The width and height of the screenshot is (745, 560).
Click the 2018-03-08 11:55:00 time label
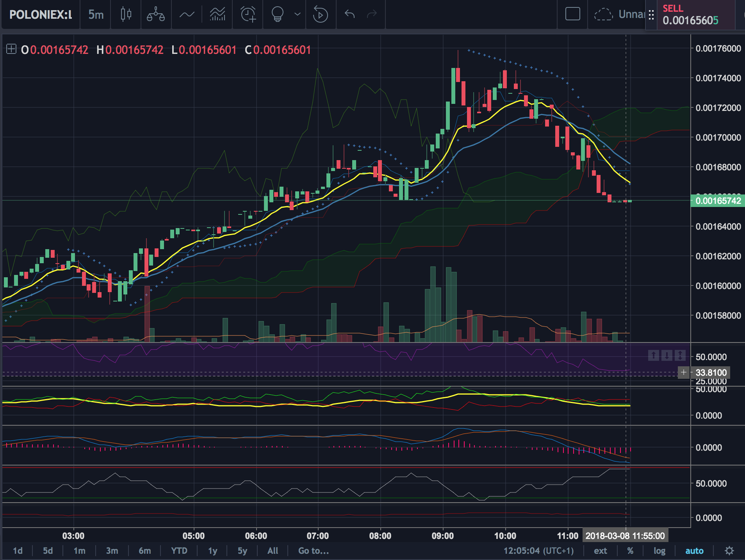(x=625, y=535)
